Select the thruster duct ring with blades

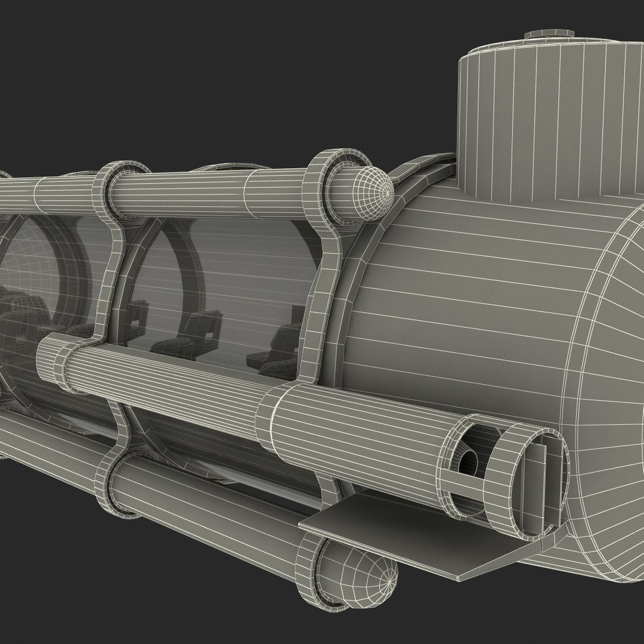(x=527, y=480)
